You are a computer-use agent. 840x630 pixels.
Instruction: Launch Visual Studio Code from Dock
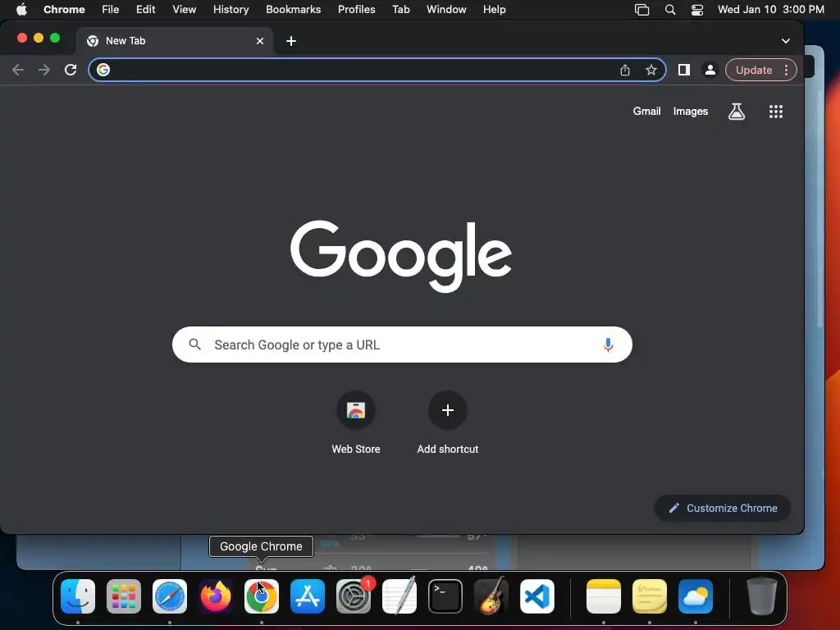point(537,596)
